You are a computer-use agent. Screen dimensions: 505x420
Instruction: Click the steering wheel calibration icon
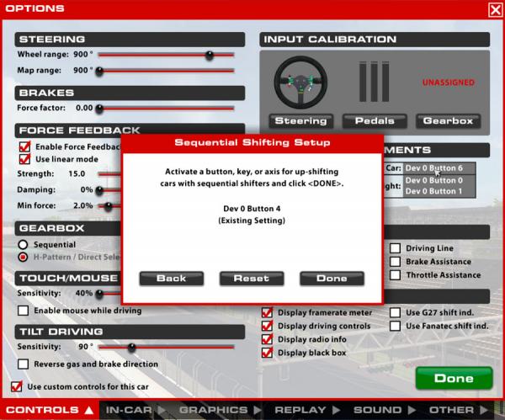click(300, 82)
